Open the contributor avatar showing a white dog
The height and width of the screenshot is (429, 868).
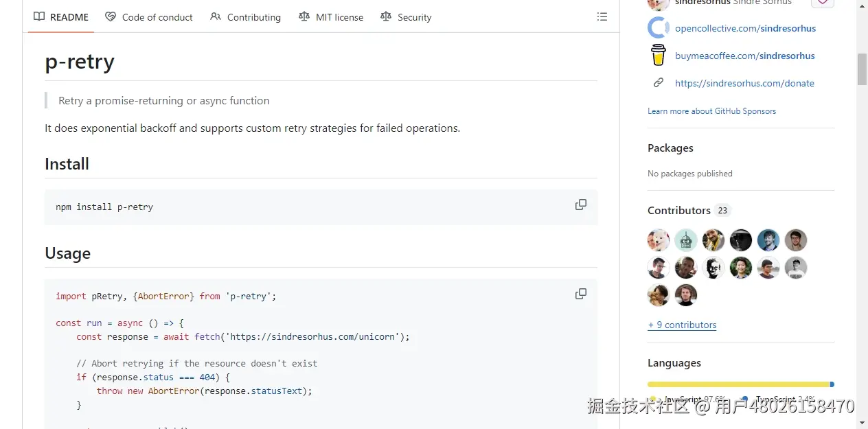coord(659,240)
